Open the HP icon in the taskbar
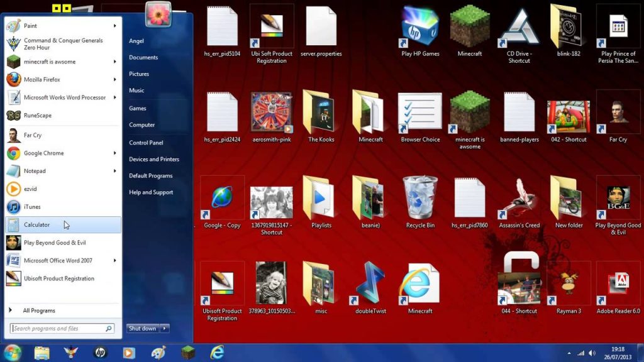Viewport: 644px width, 362px height. (100, 353)
